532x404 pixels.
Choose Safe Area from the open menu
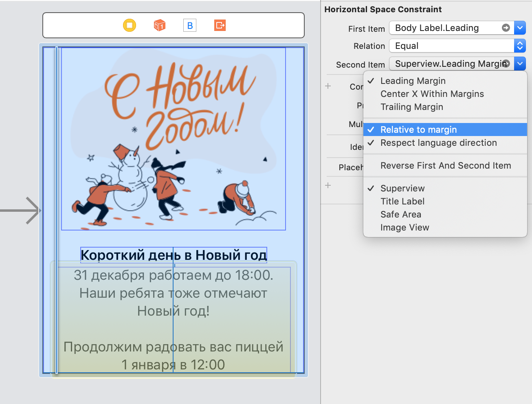click(x=400, y=214)
